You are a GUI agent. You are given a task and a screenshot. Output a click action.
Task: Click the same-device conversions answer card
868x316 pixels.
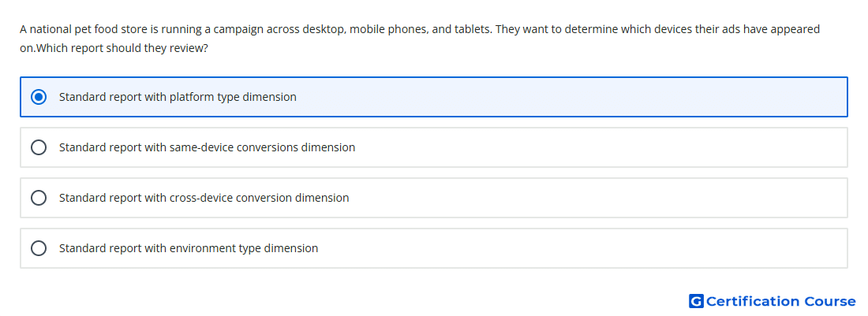(434, 147)
